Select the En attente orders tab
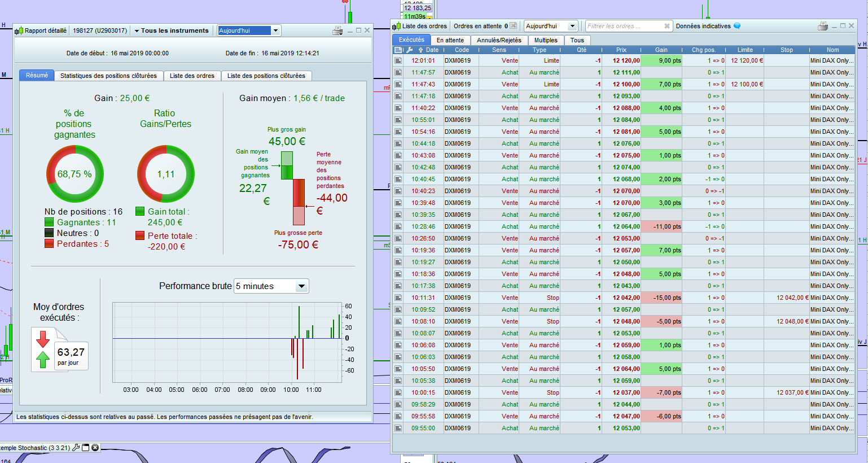This screenshot has height=463, width=868. 450,40
